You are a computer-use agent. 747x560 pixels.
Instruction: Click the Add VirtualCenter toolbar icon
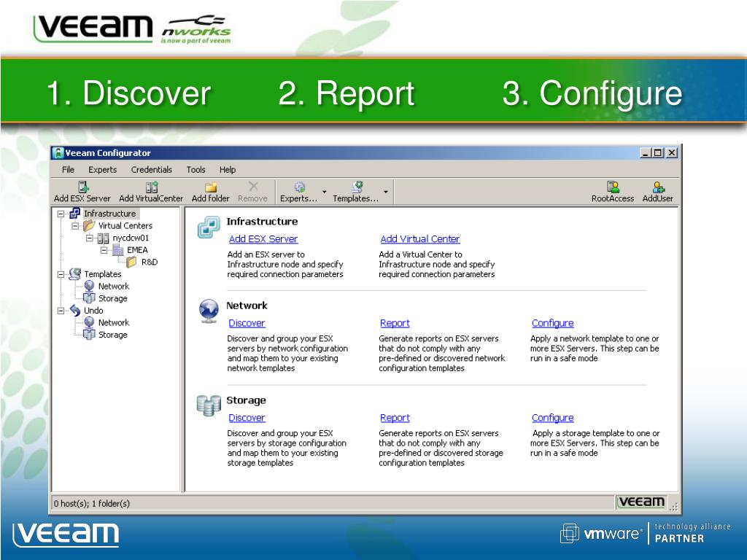click(x=152, y=187)
